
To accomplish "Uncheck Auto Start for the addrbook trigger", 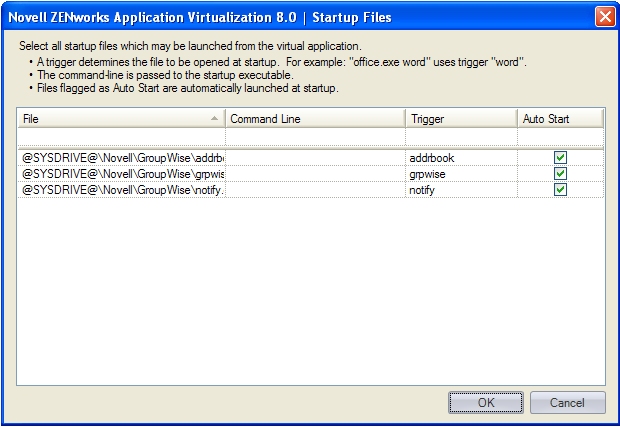I will tap(561, 158).
